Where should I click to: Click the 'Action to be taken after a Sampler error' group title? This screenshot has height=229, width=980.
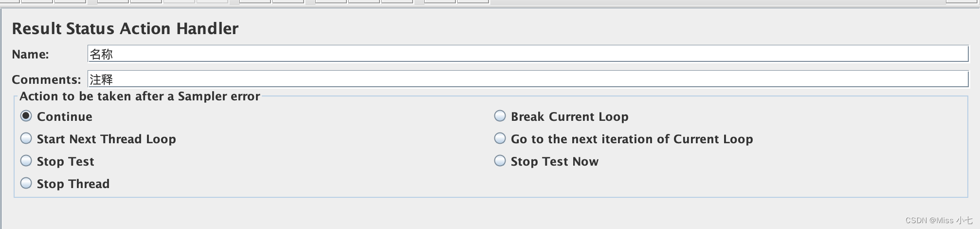(140, 96)
